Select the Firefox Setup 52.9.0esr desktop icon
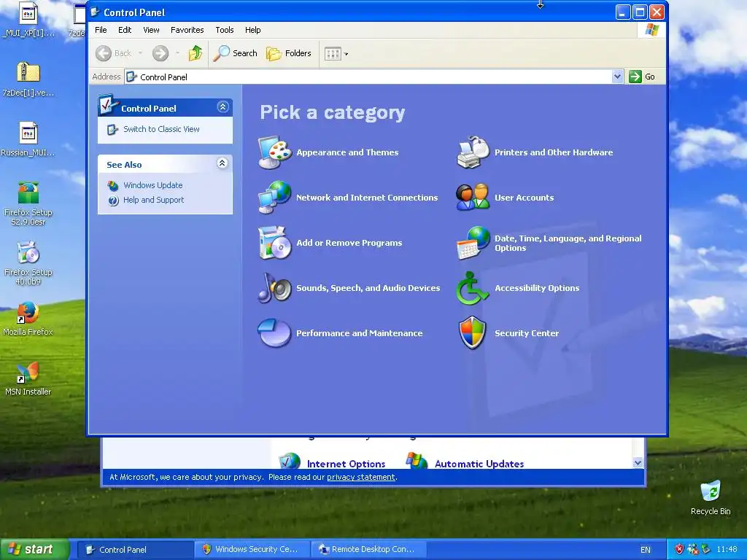The height and width of the screenshot is (560, 747). coord(28,203)
